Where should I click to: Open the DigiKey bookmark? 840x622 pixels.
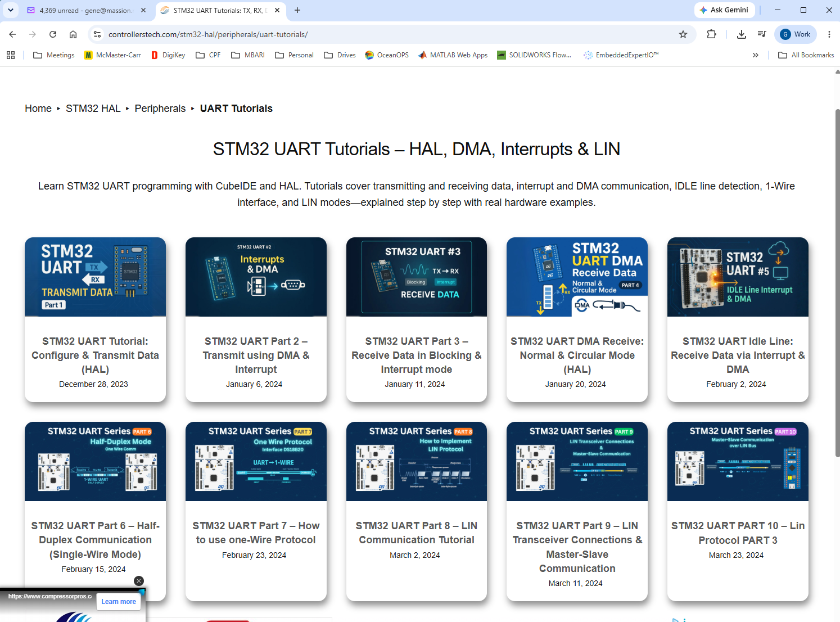[168, 55]
